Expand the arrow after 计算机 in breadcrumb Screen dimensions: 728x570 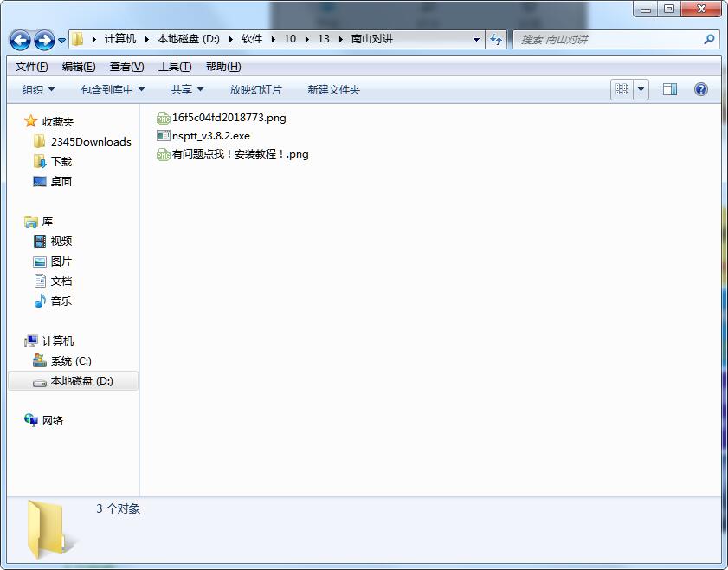point(146,40)
